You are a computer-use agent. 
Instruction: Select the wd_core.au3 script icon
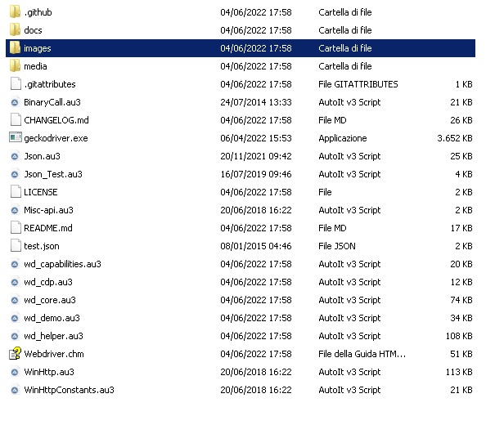[x=15, y=301]
